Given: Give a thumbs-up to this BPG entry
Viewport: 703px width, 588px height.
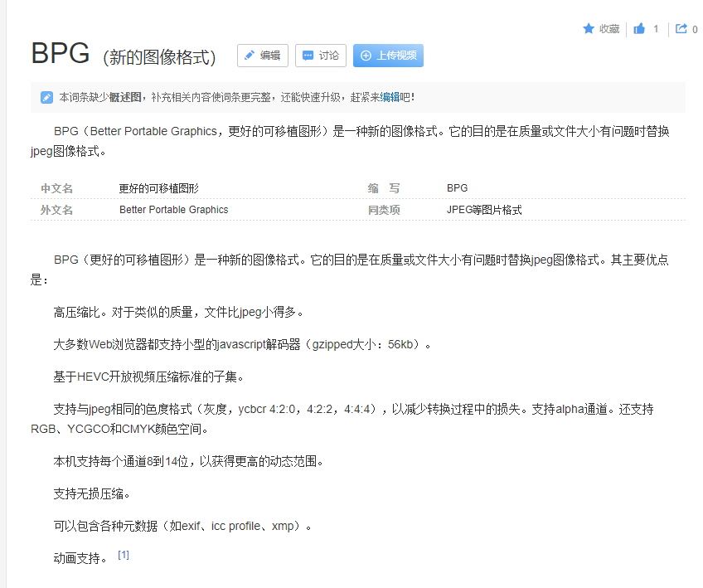Looking at the screenshot, I should coord(638,28).
